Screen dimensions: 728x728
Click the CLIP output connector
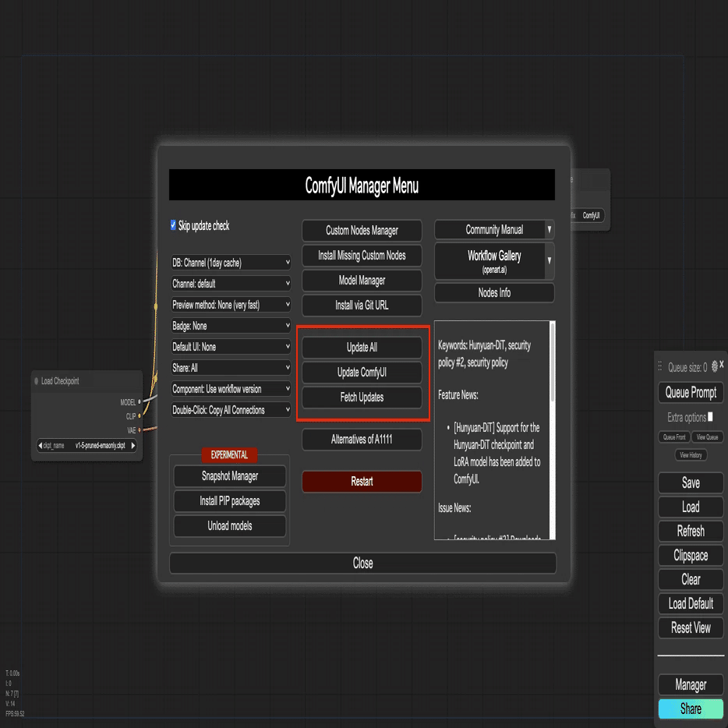pos(140,416)
